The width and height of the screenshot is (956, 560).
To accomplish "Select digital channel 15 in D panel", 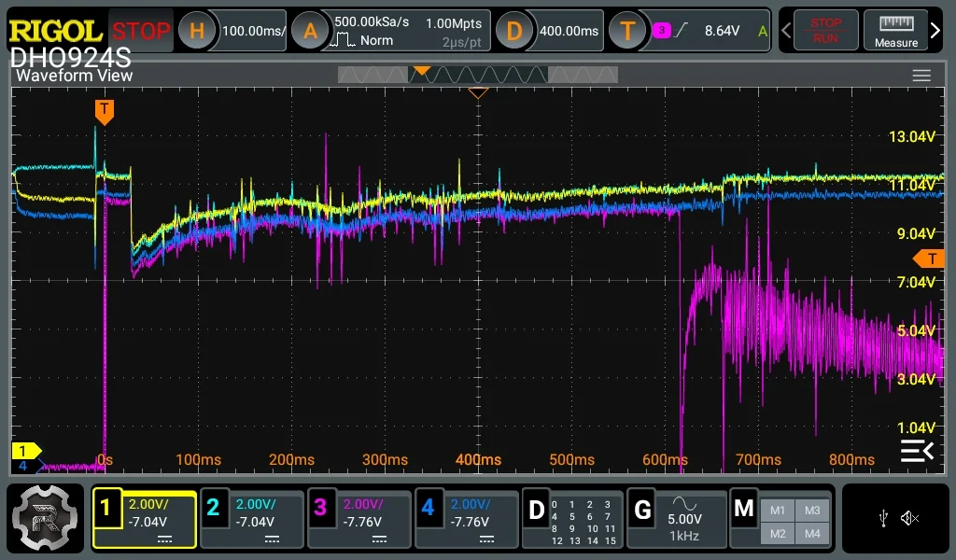I will tap(611, 540).
